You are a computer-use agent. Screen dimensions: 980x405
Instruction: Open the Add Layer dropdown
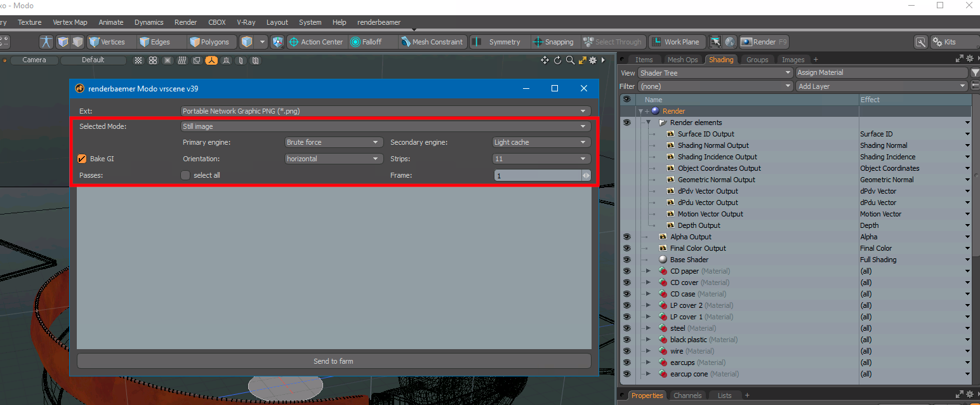point(882,86)
